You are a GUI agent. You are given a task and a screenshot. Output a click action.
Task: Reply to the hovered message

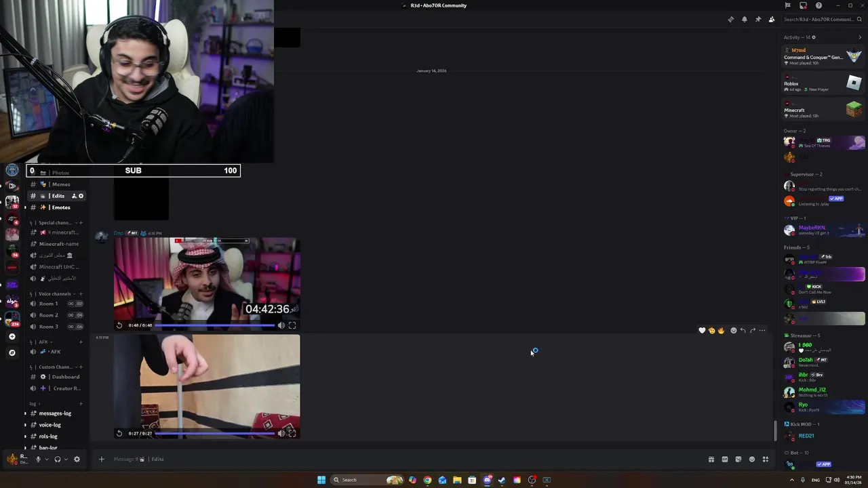(x=743, y=331)
